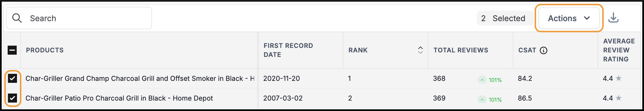Click the TOTAL REVIEWS column header
The image size is (644, 111).
click(x=461, y=50)
